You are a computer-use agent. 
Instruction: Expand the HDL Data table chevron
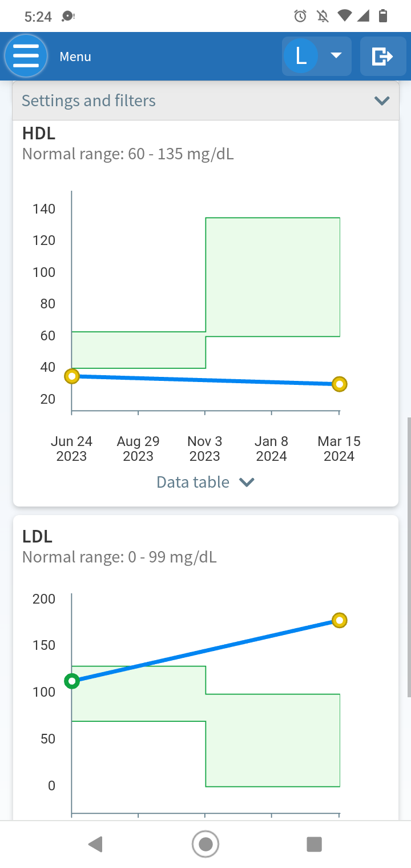(x=247, y=483)
